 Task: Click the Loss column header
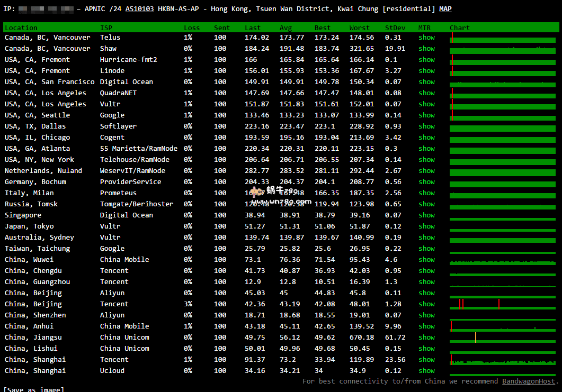[x=192, y=28]
